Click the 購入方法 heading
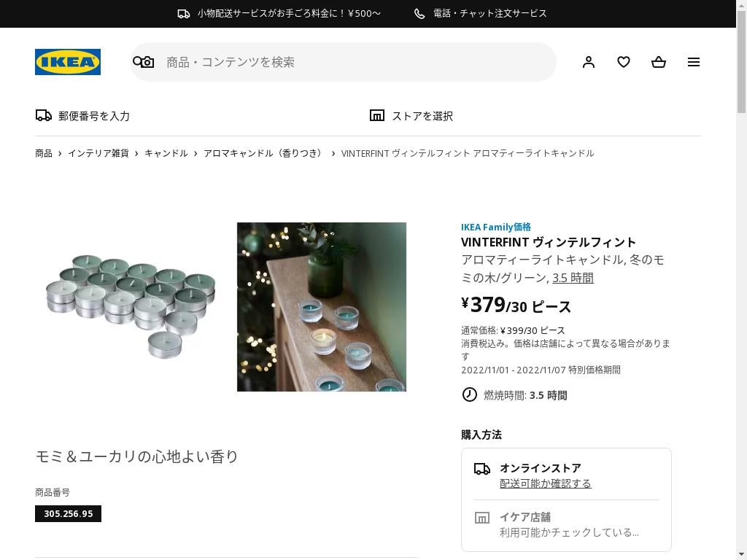 tap(481, 435)
